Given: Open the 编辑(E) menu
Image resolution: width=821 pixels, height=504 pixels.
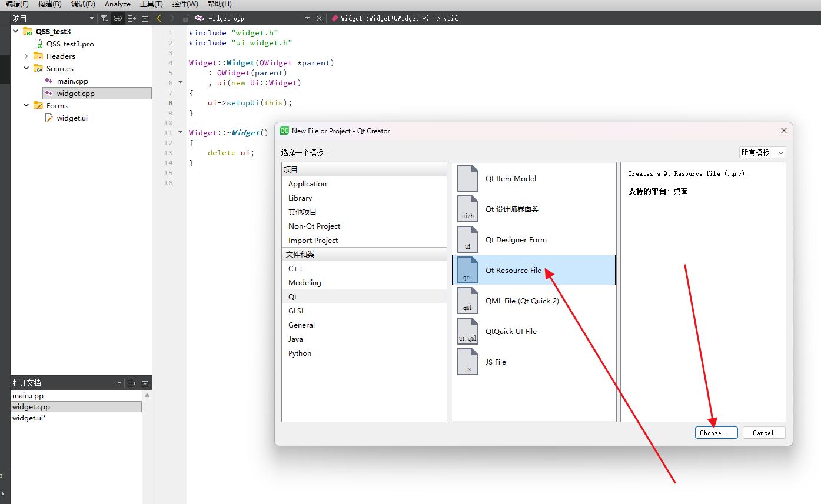Looking at the screenshot, I should click(17, 4).
